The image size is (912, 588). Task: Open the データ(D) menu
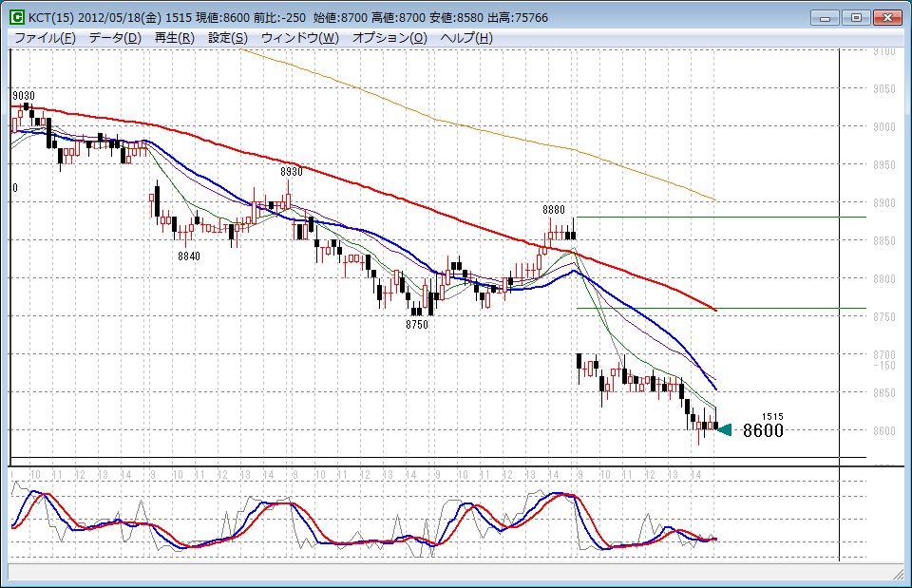[x=115, y=38]
